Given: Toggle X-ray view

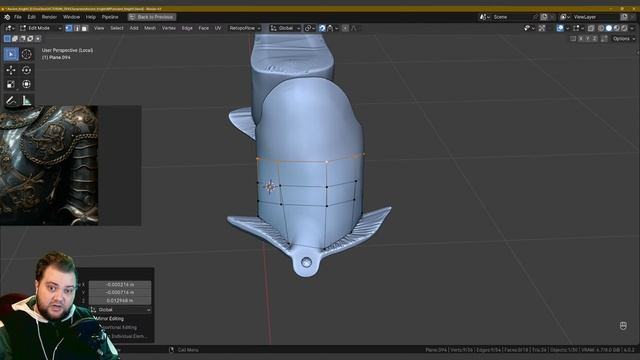Looking at the screenshot, I should point(591,28).
